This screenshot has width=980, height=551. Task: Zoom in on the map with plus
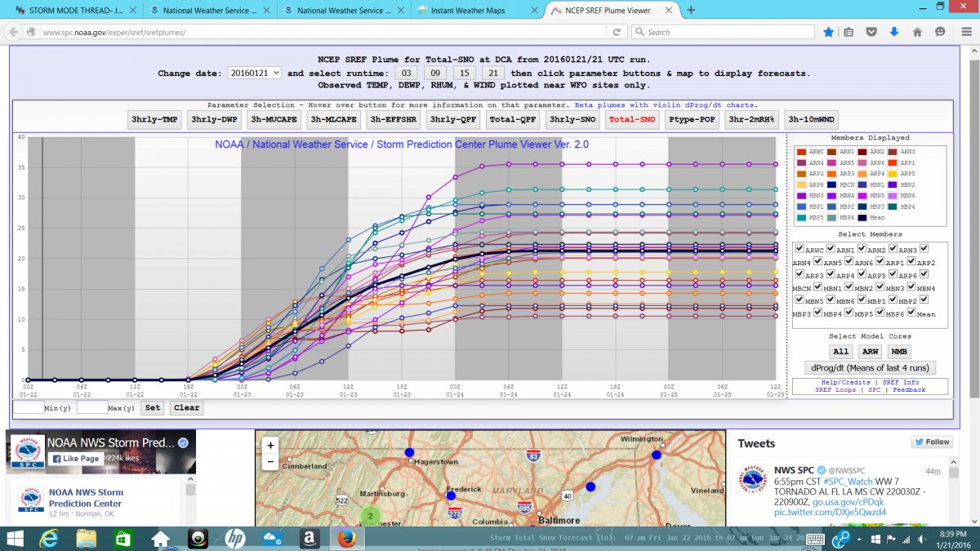point(270,446)
